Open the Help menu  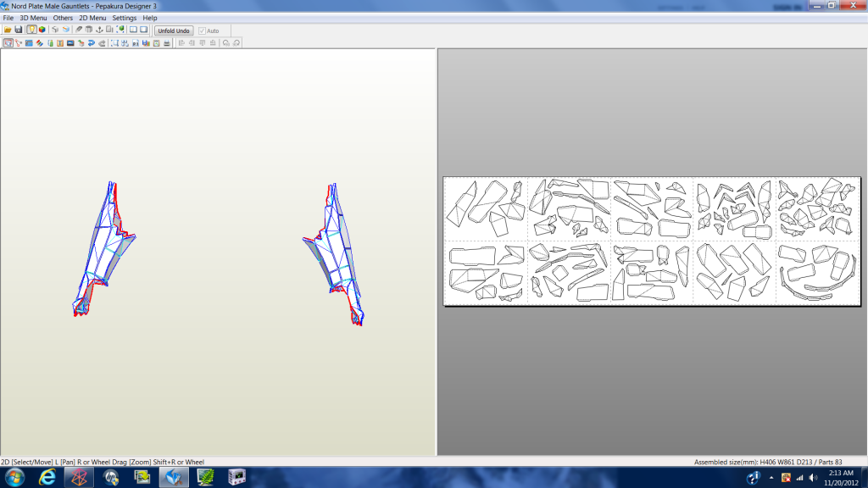[x=149, y=18]
